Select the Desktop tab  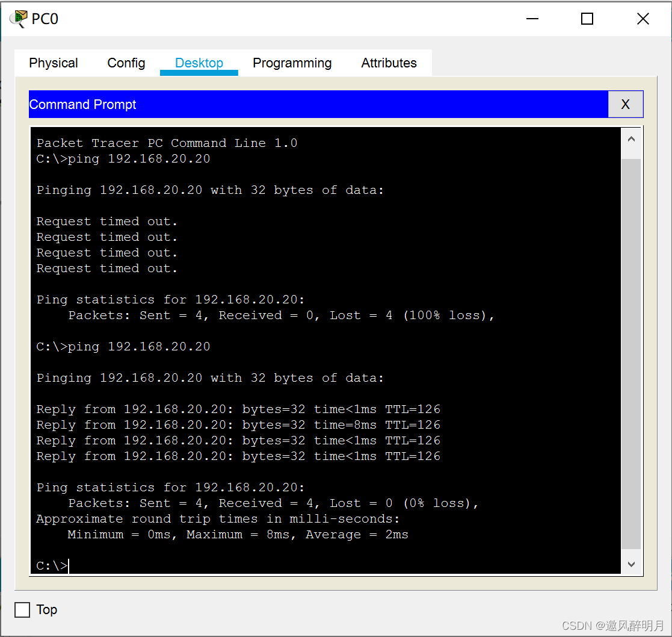[x=199, y=63]
